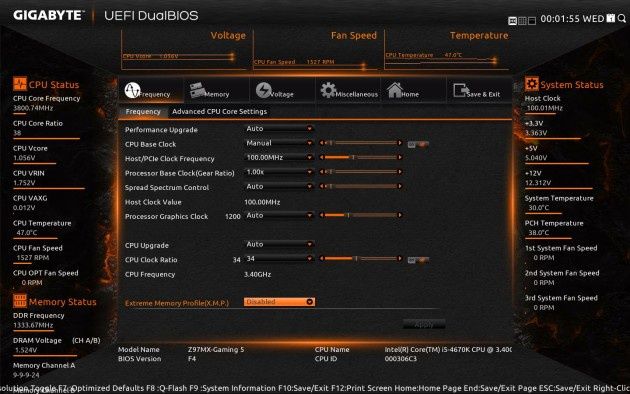Open the Processor Graphics Clock Auto dropdown
The image size is (630, 394).
[x=279, y=215]
